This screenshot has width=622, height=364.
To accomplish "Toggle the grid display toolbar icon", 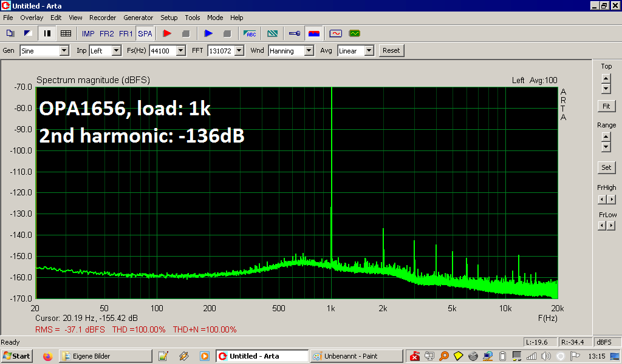I will coord(66,33).
